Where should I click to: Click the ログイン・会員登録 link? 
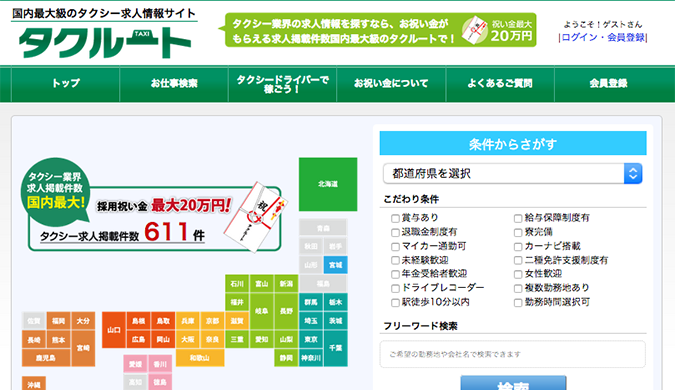[603, 37]
